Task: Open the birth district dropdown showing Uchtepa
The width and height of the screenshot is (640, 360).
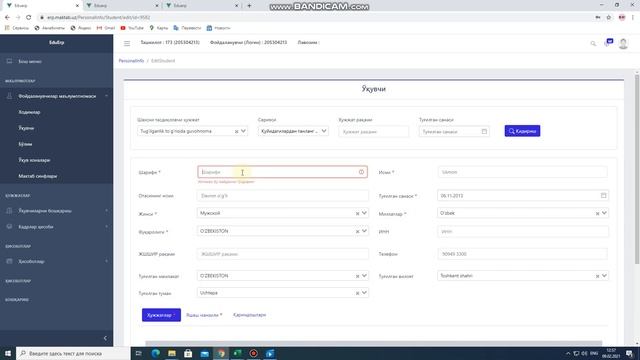Action: (x=282, y=293)
